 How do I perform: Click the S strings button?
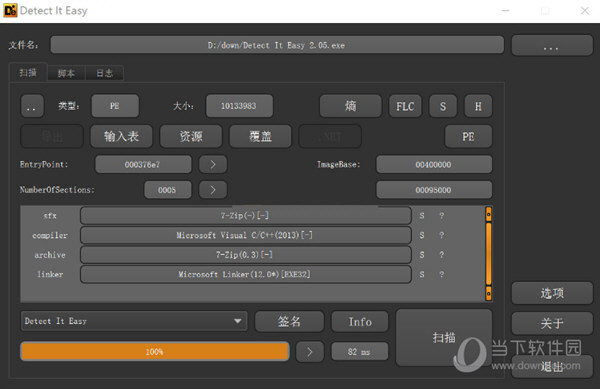(443, 106)
